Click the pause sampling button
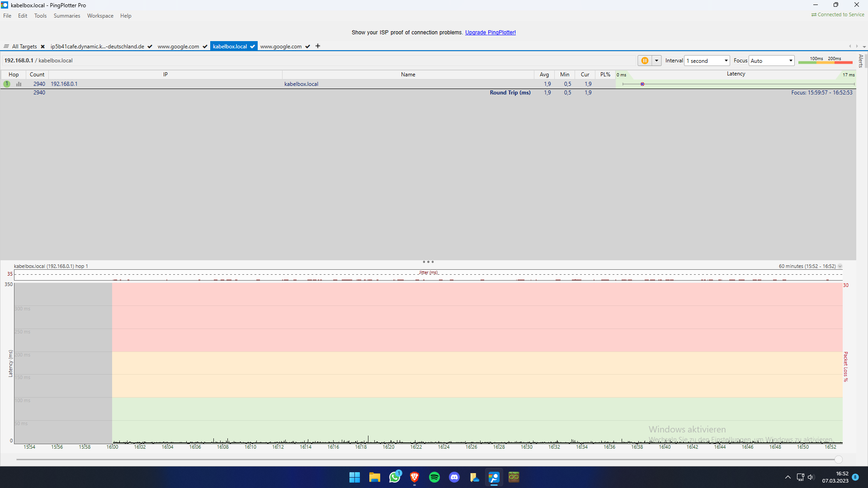The image size is (868, 488). point(645,60)
